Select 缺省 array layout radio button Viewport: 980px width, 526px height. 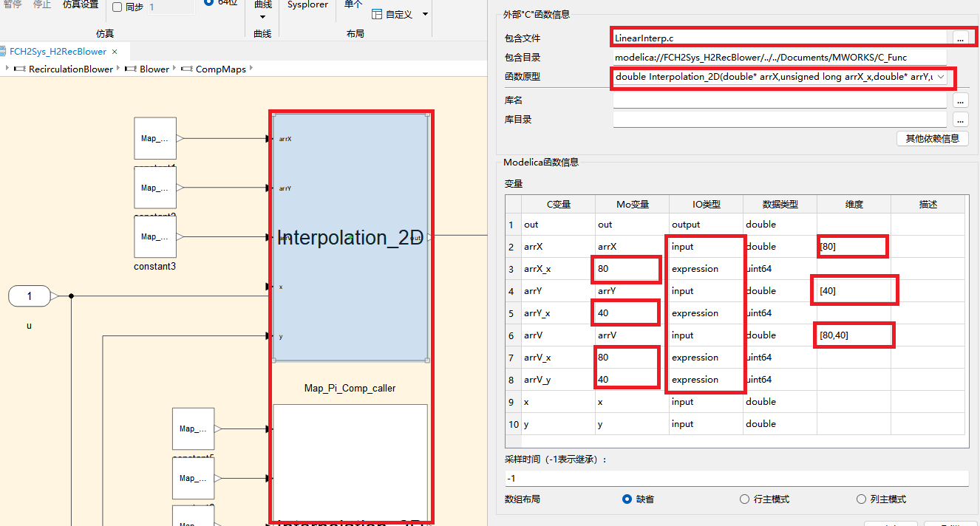click(x=627, y=499)
